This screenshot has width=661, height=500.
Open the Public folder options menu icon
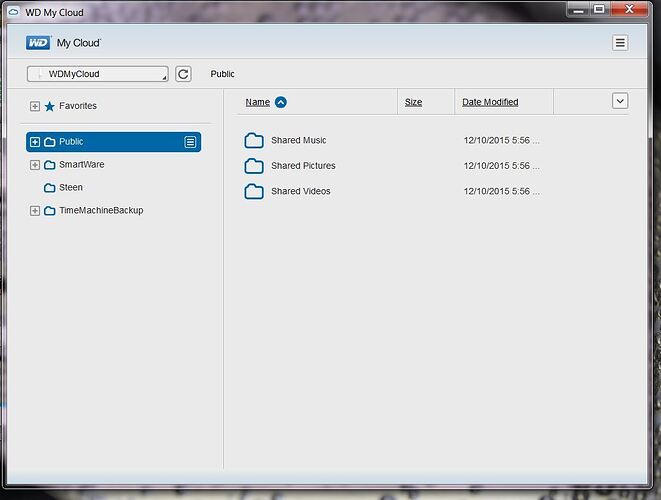click(190, 142)
